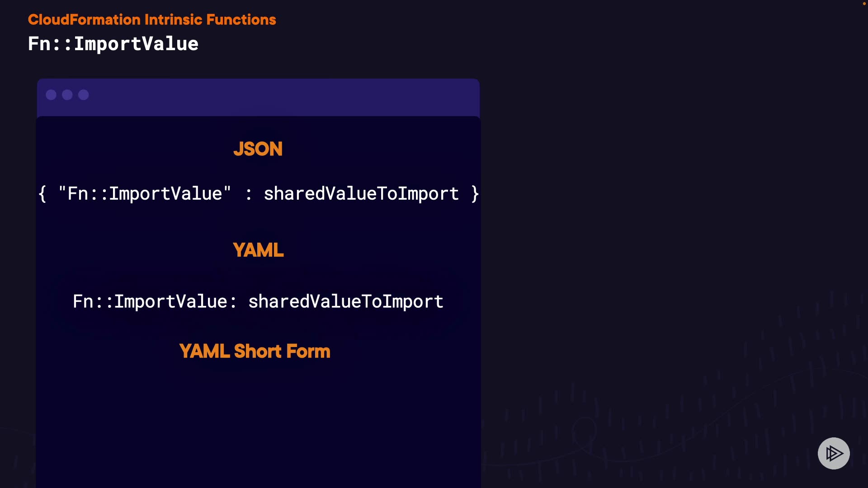Image resolution: width=868 pixels, height=488 pixels.
Task: Click the YAML section heading
Action: coord(258,250)
